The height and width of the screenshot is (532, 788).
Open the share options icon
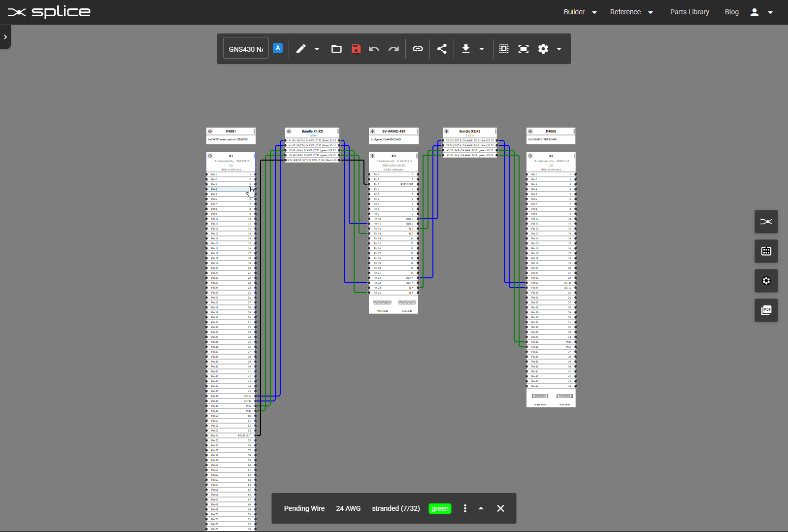tap(441, 49)
